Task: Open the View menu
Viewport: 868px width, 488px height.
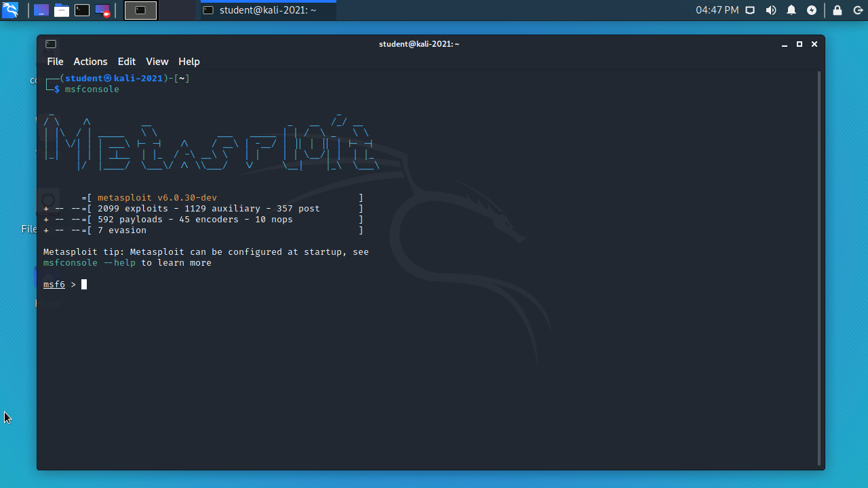Action: click(157, 62)
